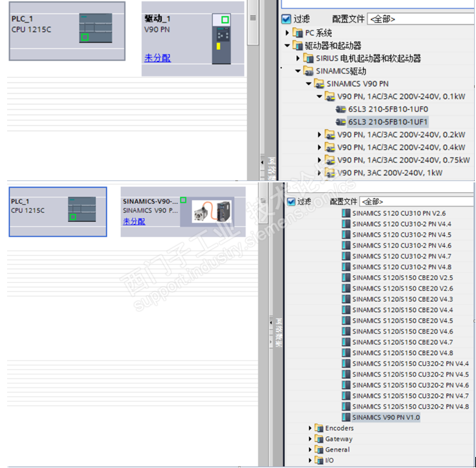Screen dimensions: 476x468
Task: Click the green PROFINET port square on 驱动_1
Action: 225,19
